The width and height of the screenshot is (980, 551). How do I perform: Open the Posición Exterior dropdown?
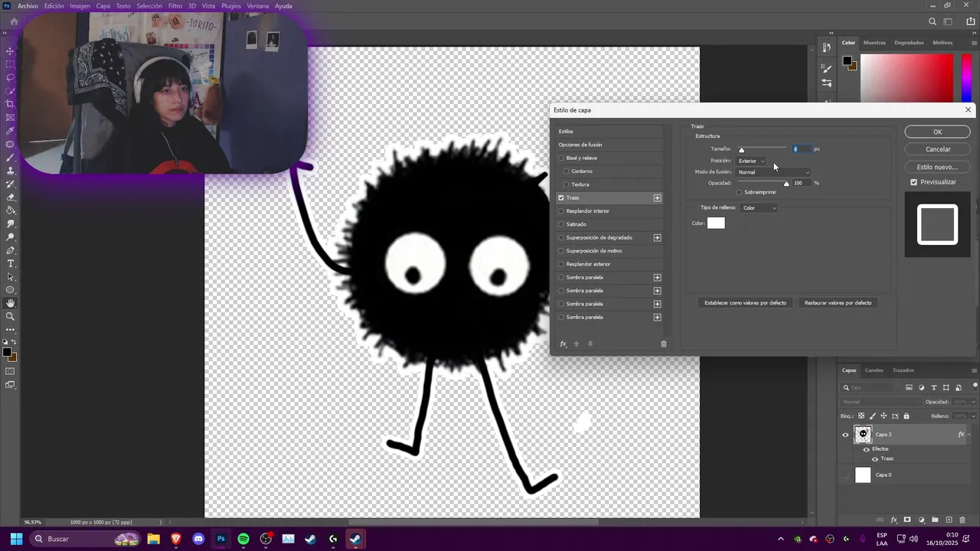pyautogui.click(x=751, y=161)
